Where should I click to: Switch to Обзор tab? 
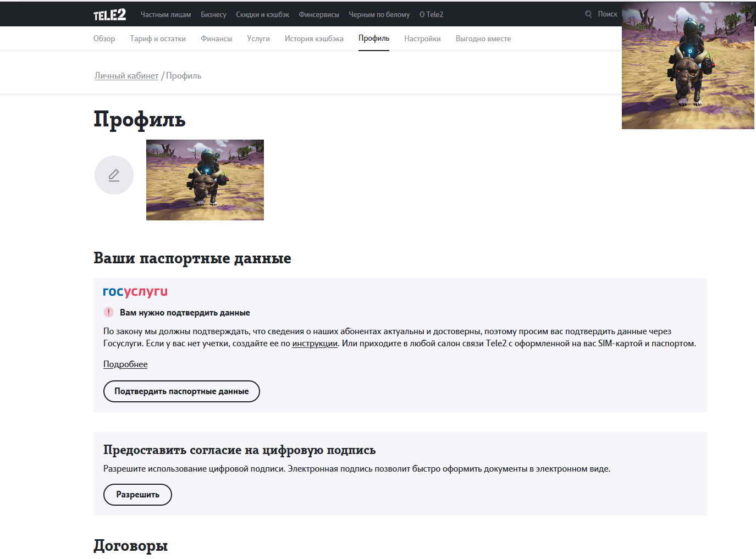coord(104,38)
